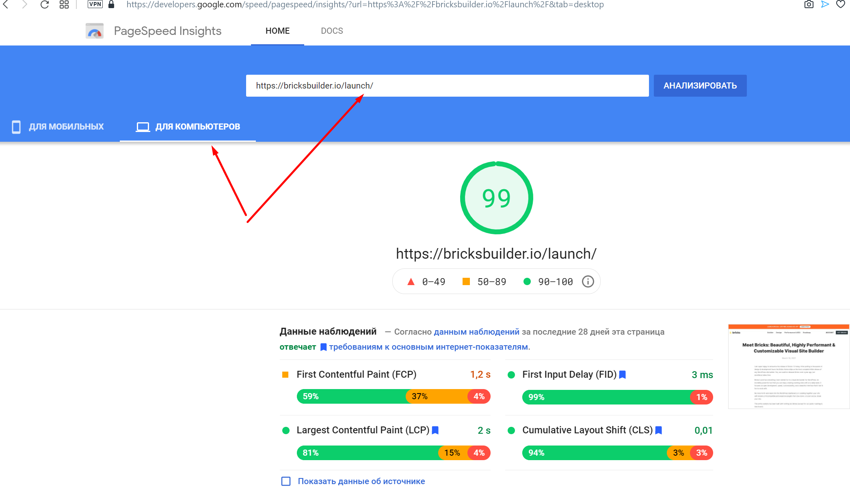Open the Bricks page screenshot thumbnail
850x504 pixels.
tap(788, 366)
